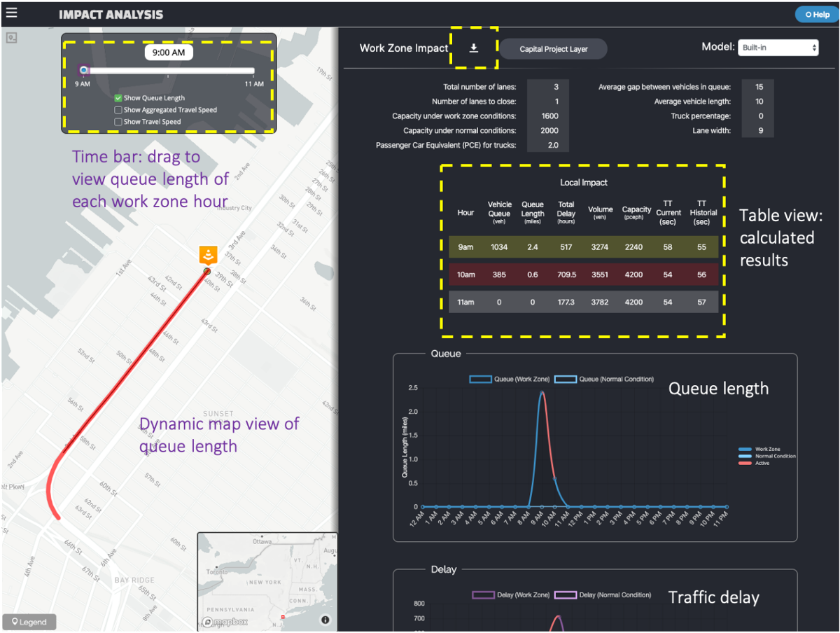This screenshot has width=840, height=633.
Task: Click the Help button
Action: coord(817,14)
